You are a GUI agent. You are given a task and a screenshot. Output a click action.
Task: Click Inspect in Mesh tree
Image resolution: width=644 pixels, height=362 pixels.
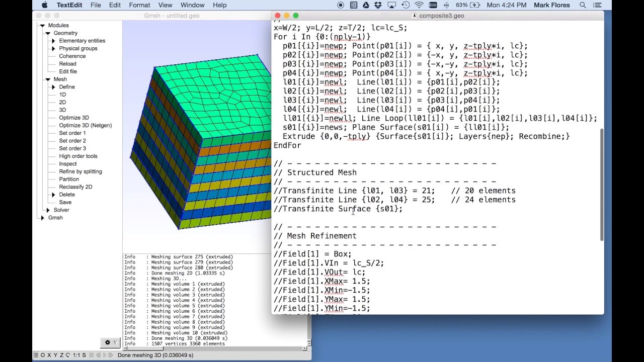click(x=68, y=164)
